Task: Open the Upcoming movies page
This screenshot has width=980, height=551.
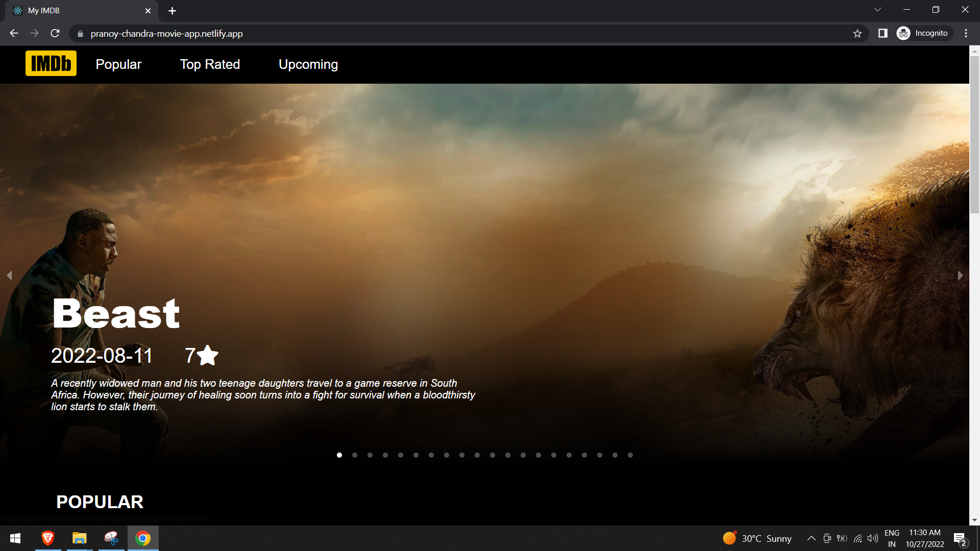Action: (308, 64)
